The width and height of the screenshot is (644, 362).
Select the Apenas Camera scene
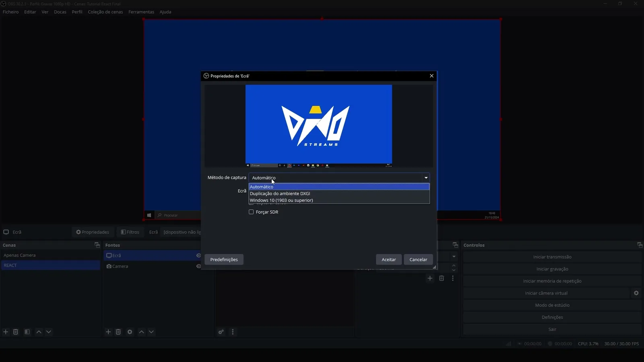[x=51, y=255]
